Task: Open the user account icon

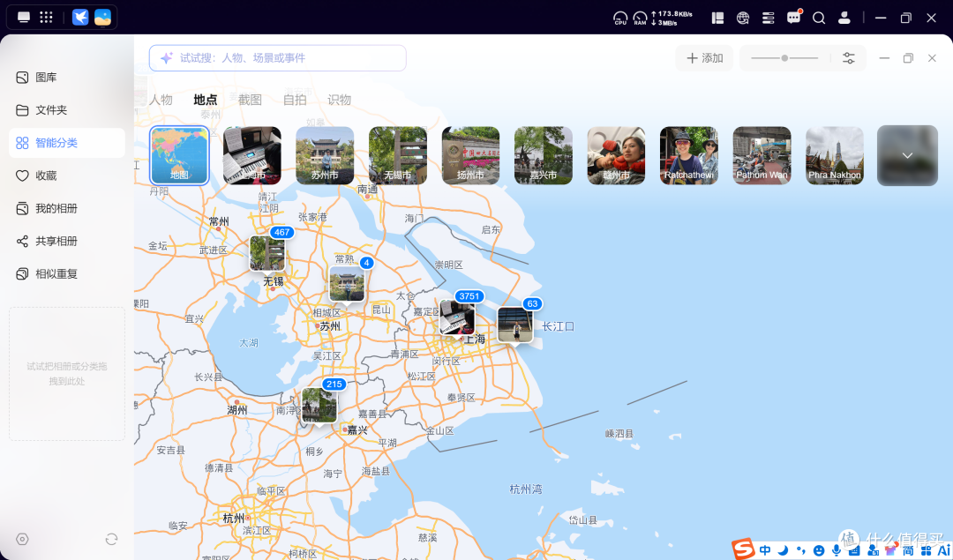Action: click(x=844, y=19)
